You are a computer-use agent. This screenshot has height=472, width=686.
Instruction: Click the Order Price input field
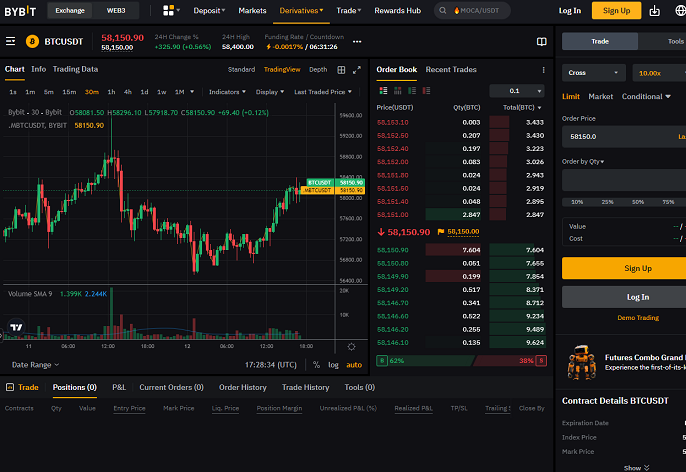click(x=624, y=136)
